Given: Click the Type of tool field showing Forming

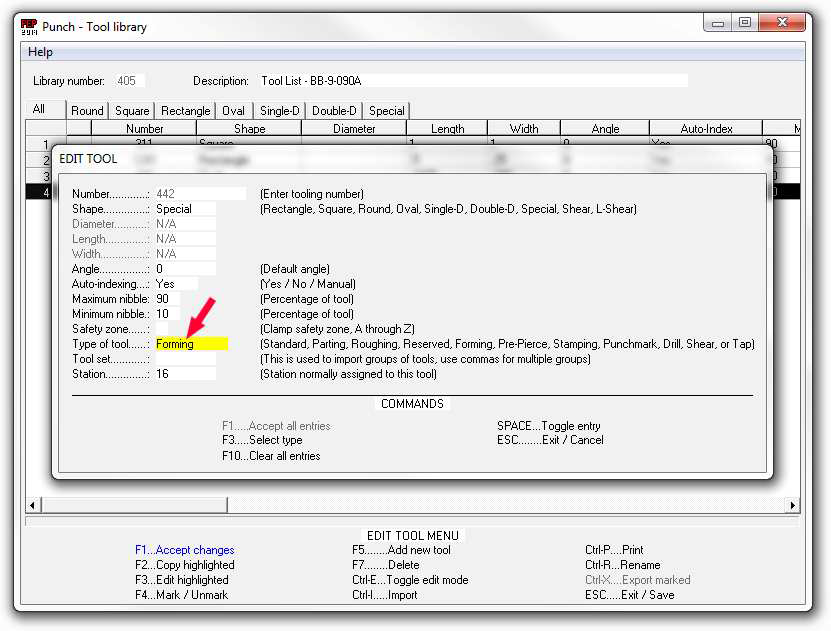Looking at the screenshot, I should (191, 344).
